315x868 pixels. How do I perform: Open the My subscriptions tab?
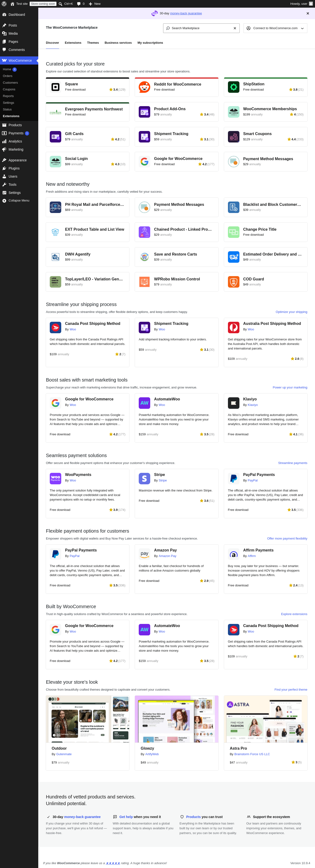point(150,43)
